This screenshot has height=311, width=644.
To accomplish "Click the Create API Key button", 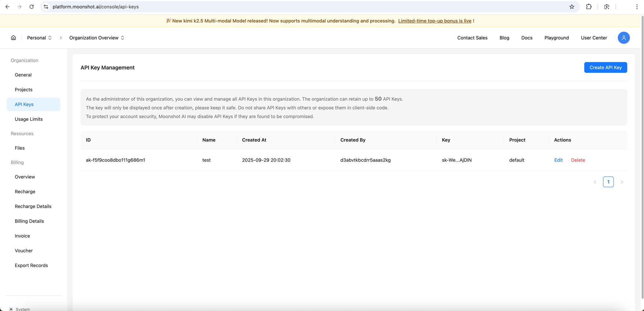I will pyautogui.click(x=606, y=67).
